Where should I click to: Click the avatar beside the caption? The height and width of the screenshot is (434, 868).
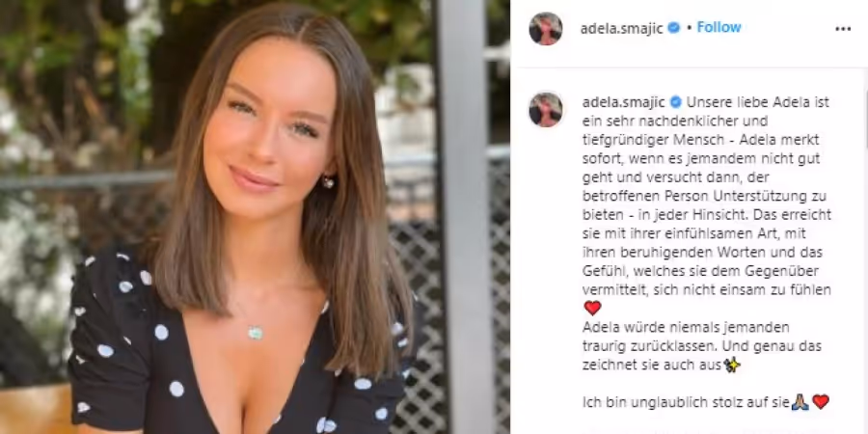[x=545, y=109]
